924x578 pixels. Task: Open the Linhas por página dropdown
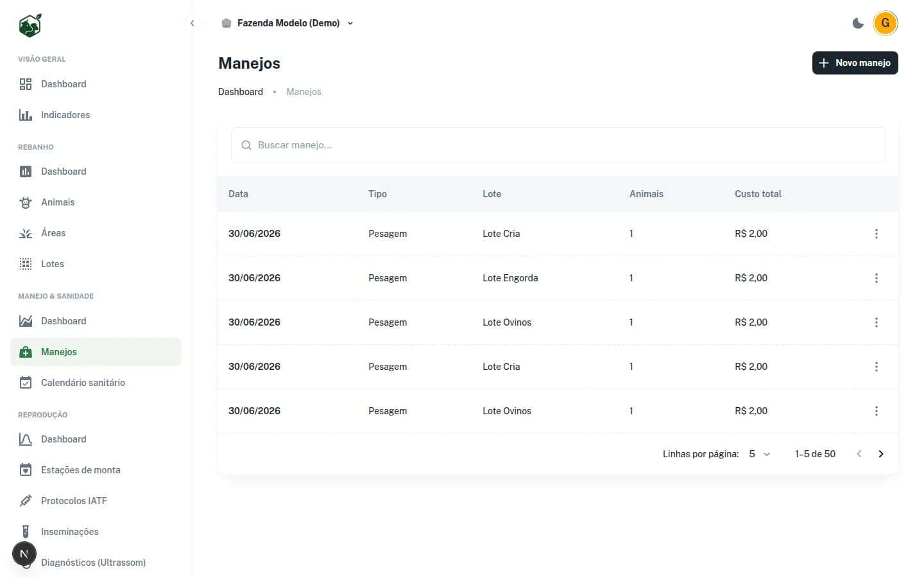coord(759,454)
